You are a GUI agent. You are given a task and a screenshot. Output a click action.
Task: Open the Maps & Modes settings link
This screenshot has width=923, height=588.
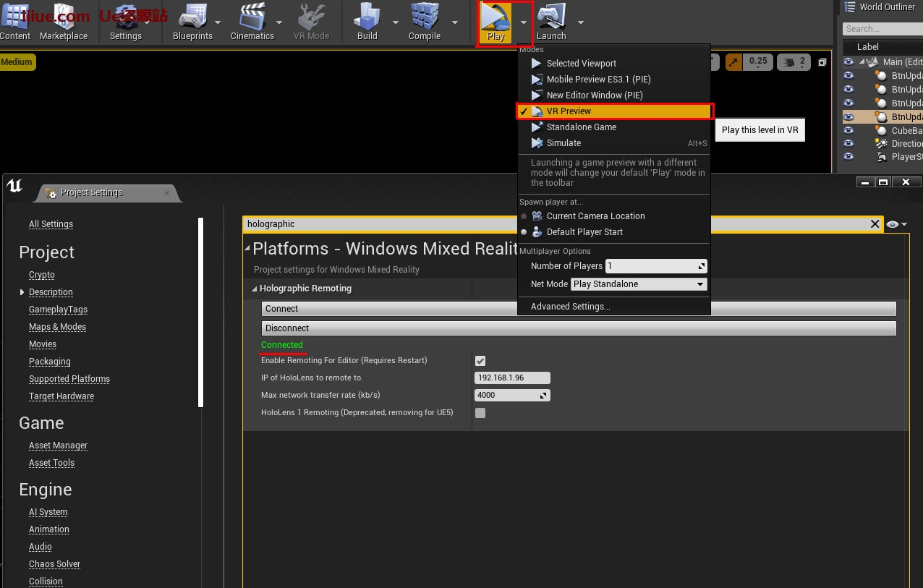(x=57, y=327)
